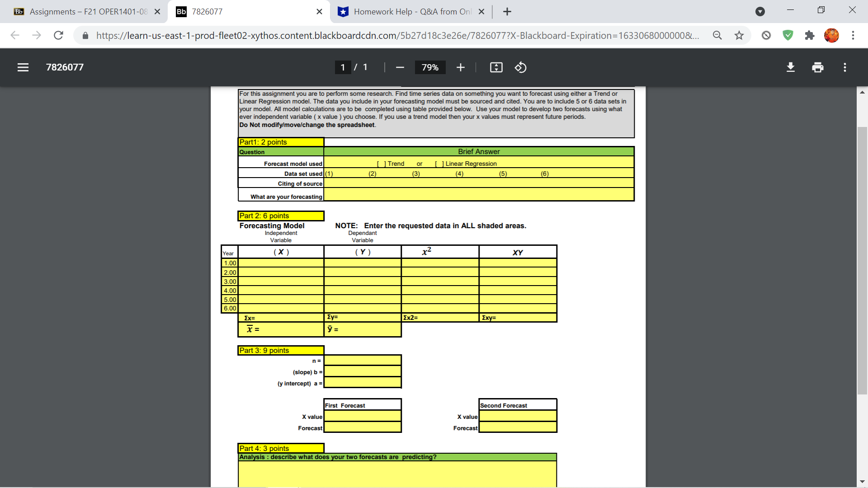Screen dimensions: 868x488
Task: Click the print icon for document
Action: point(817,67)
